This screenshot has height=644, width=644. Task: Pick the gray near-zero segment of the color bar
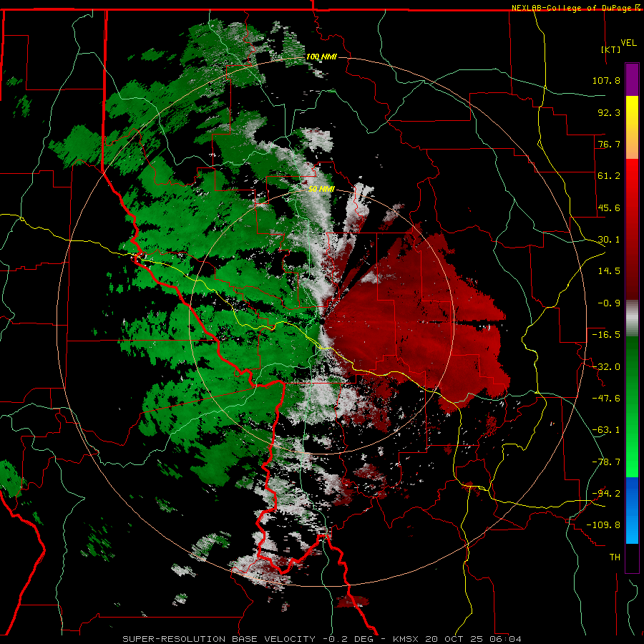point(632,318)
